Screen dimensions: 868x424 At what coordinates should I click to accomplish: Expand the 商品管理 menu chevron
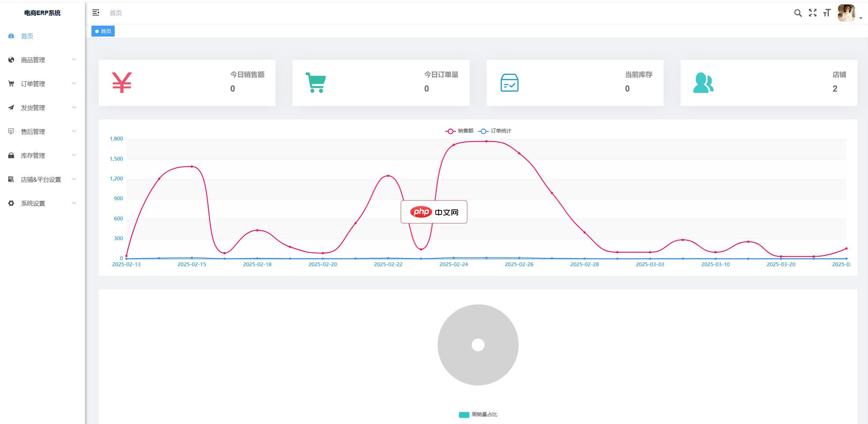tap(74, 59)
